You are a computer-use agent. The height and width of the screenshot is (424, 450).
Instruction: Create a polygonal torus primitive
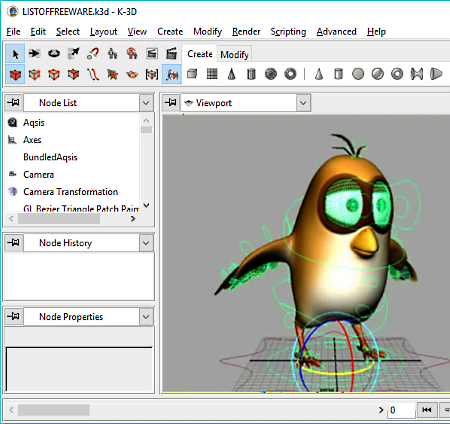coord(291,74)
